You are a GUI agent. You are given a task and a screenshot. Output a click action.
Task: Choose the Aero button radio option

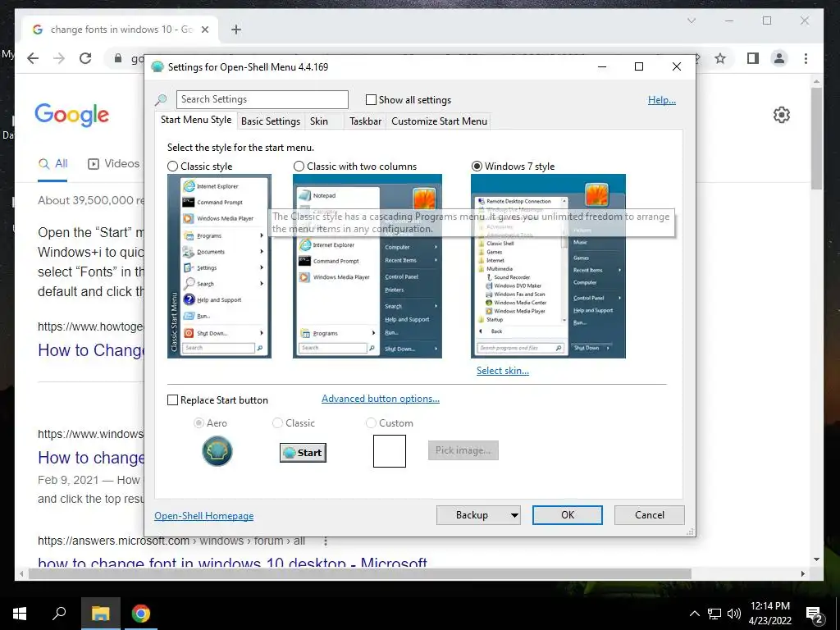tap(199, 423)
